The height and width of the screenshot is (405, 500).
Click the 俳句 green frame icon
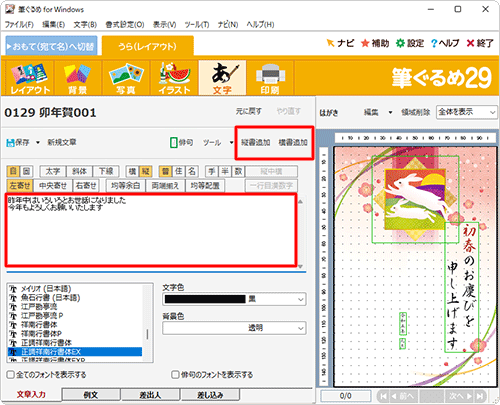coord(174,142)
